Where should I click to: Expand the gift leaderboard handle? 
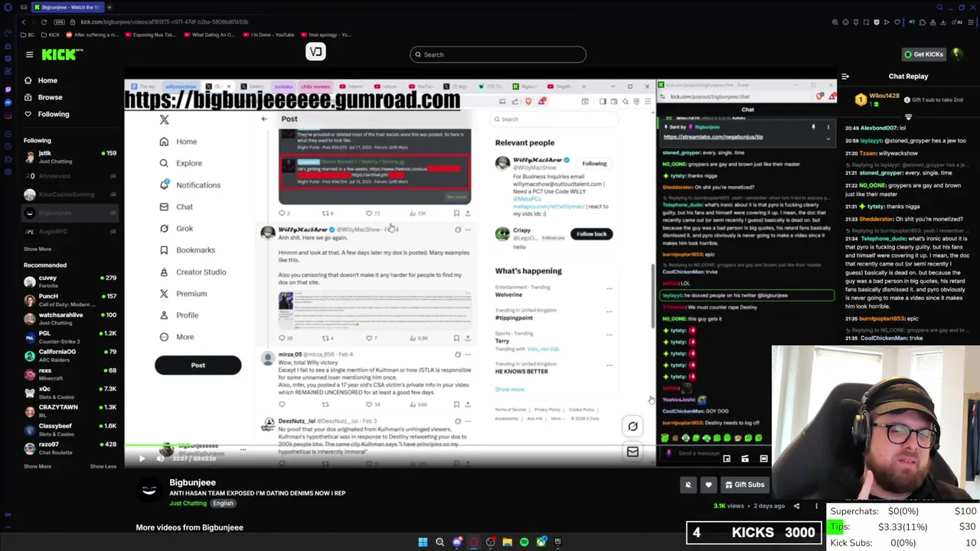[908, 117]
